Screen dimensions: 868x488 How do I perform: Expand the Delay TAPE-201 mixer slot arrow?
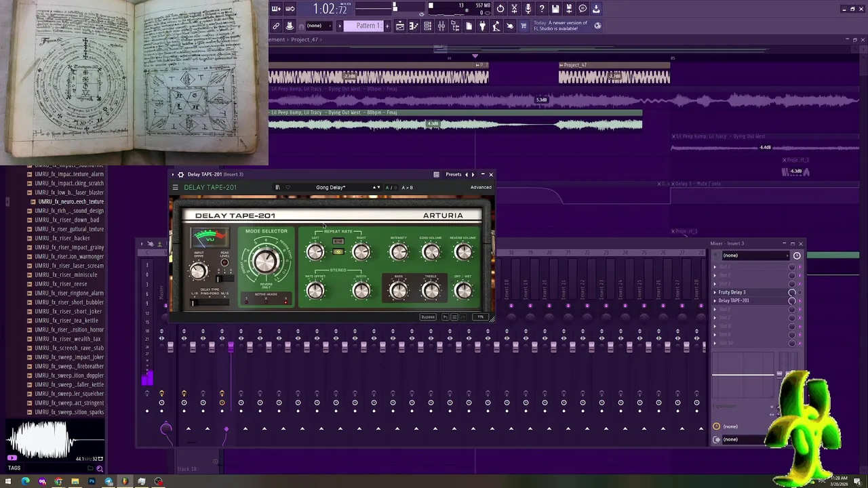715,300
